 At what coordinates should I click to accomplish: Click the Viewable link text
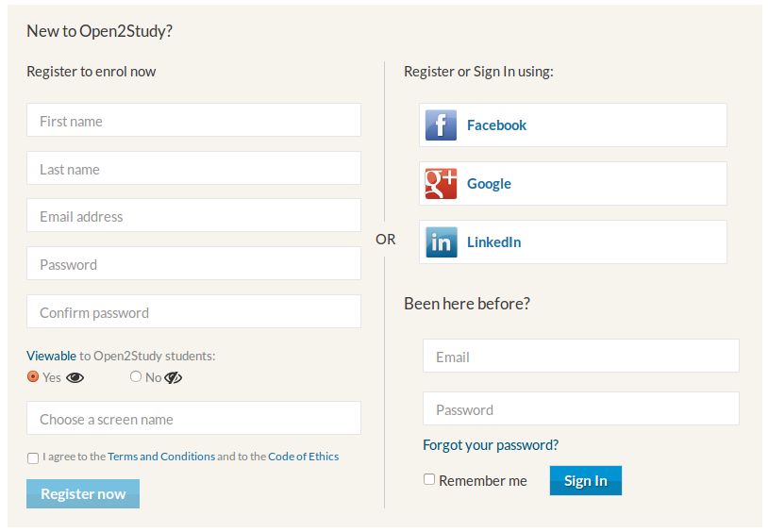click(52, 356)
